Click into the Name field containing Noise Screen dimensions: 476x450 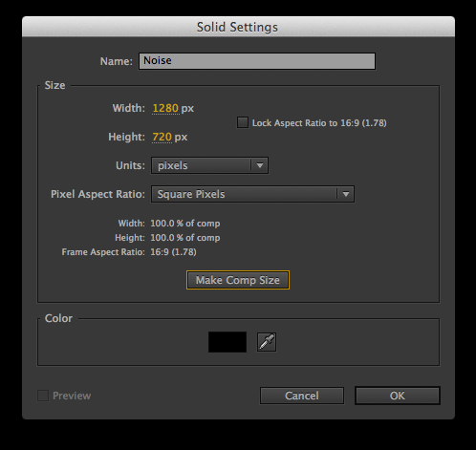[257, 61]
